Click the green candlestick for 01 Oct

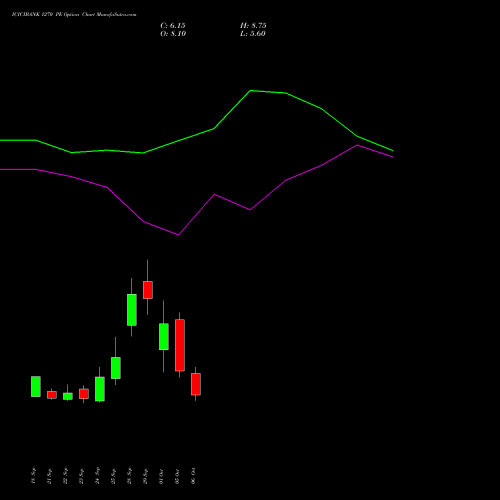164,336
